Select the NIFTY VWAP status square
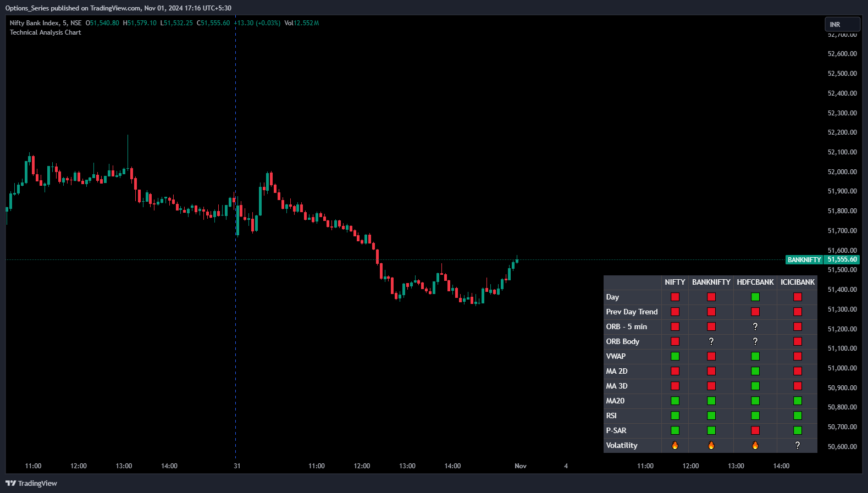The image size is (868, 493). tap(675, 356)
